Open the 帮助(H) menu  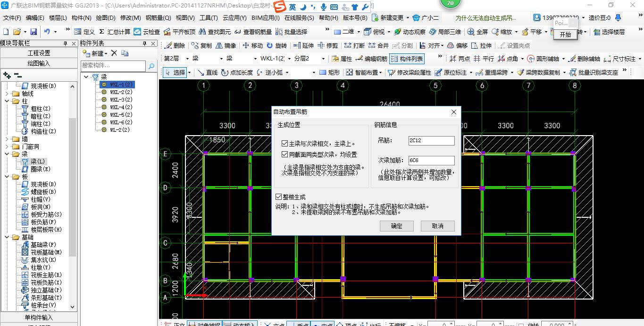(x=328, y=18)
